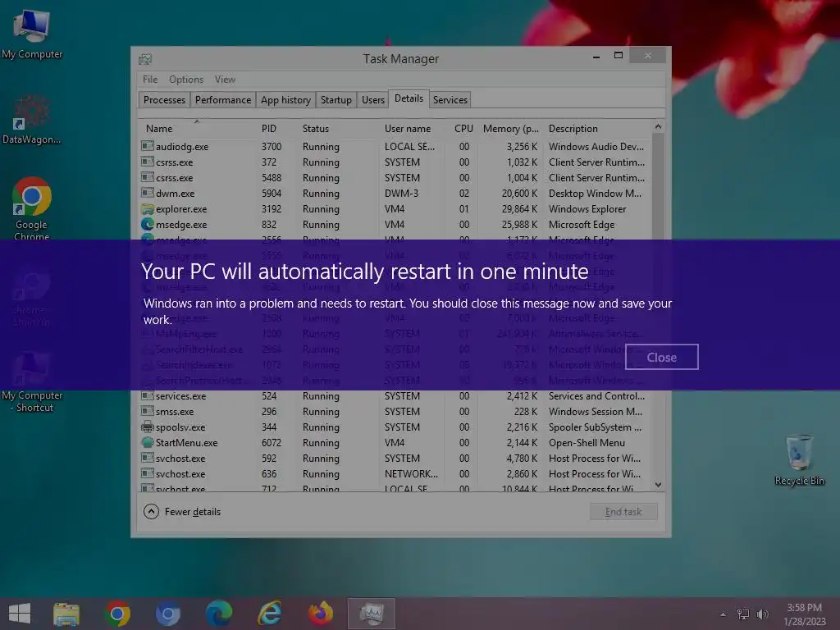
Task: Click the Open-Shell Menu description
Action: click(x=587, y=442)
